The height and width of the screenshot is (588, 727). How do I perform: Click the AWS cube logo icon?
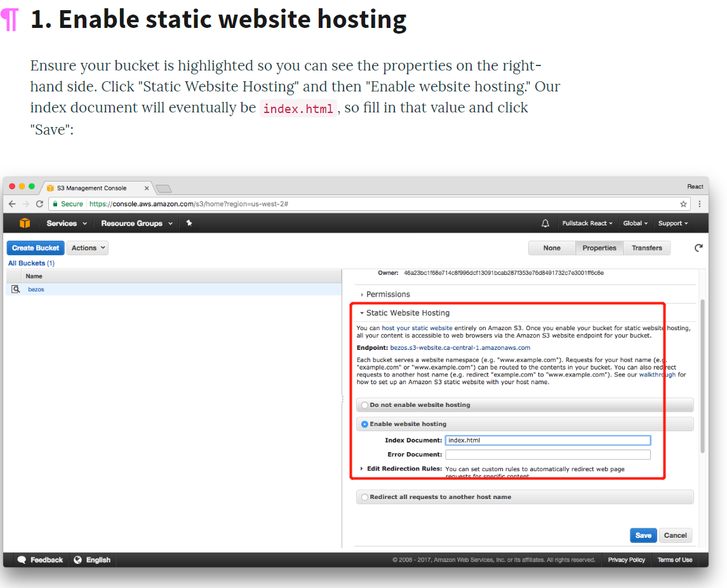coord(25,223)
